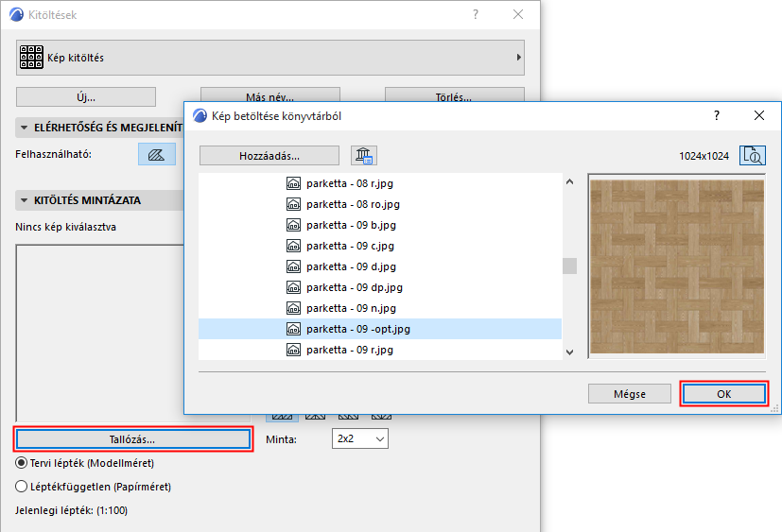Cancel with the Mégse button

[x=630, y=394]
